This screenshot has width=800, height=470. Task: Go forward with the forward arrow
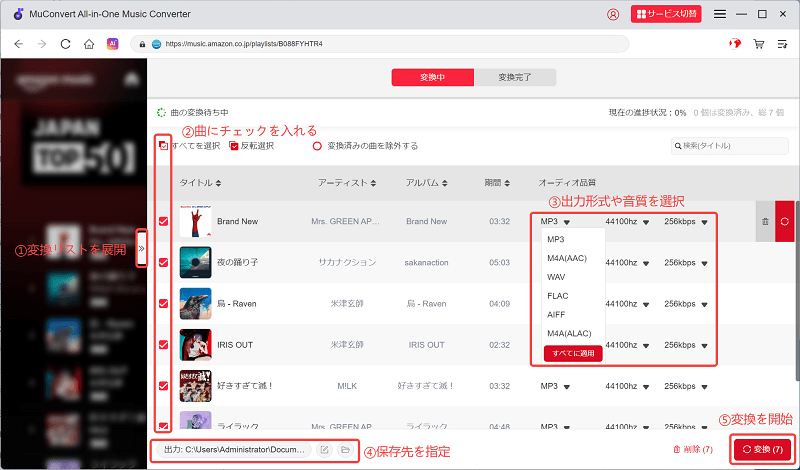coord(42,44)
